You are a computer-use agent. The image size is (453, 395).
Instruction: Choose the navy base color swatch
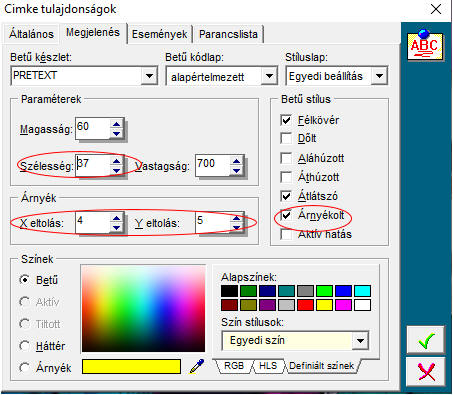[267, 291]
